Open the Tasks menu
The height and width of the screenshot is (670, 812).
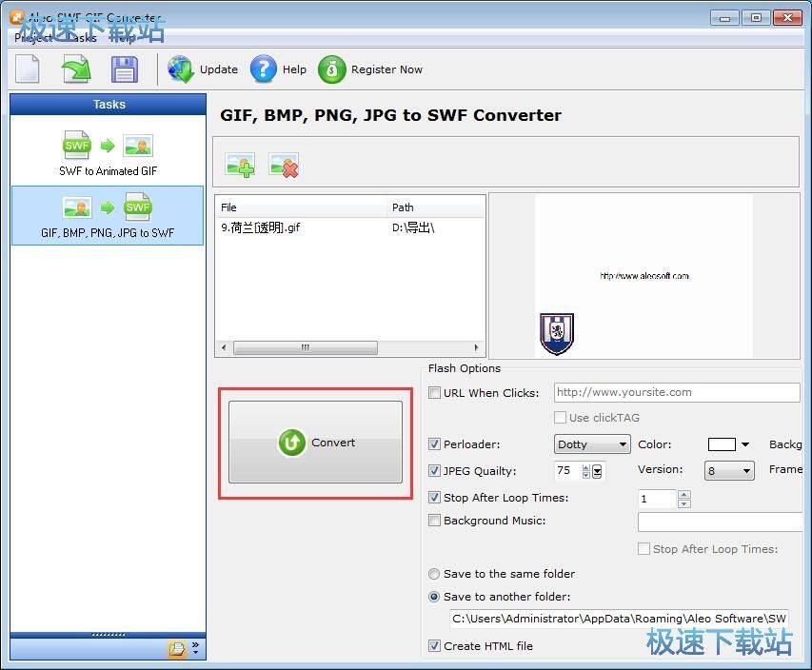[81, 38]
